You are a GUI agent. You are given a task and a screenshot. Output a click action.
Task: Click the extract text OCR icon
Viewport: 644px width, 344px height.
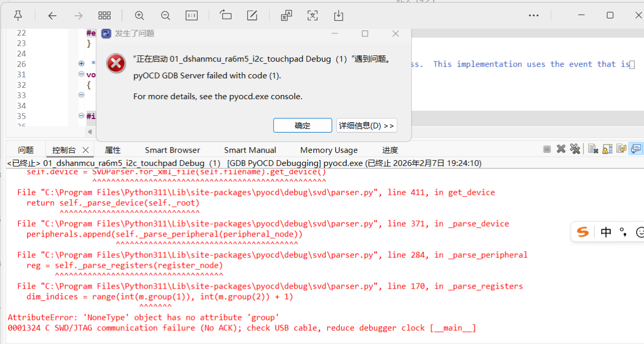tap(312, 16)
